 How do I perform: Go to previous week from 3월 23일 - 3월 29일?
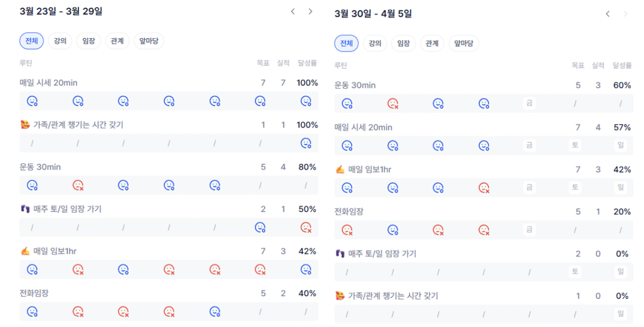tap(293, 11)
